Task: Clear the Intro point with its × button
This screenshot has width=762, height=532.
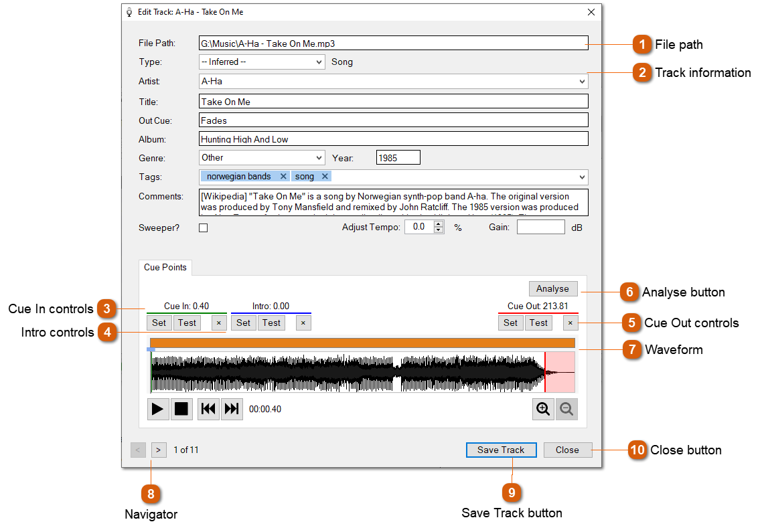Action: pos(303,323)
